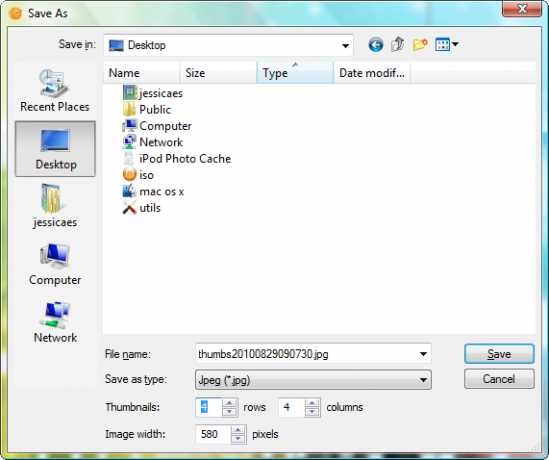Click the Cancel button

(499, 379)
